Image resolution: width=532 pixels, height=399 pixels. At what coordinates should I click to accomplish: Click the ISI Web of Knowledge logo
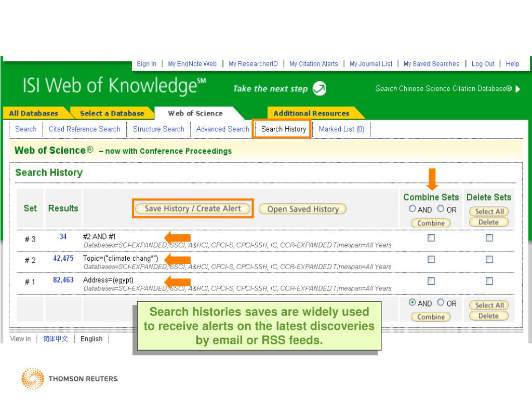point(114,85)
